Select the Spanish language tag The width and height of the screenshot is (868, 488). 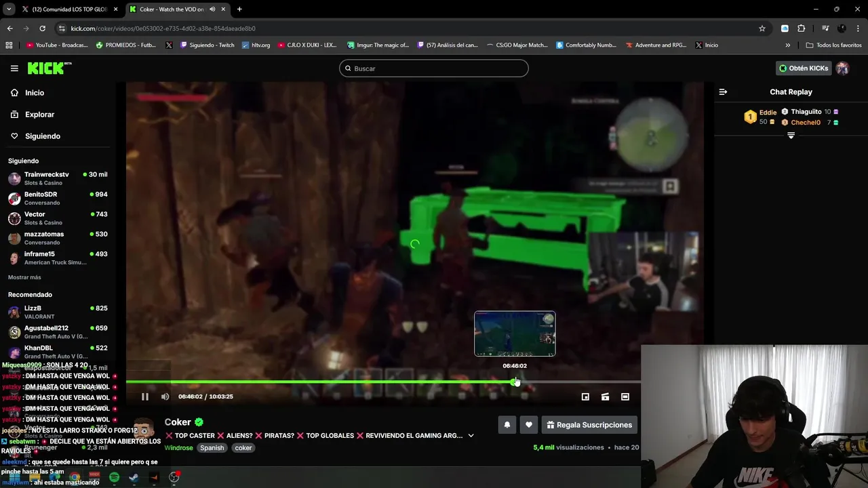tap(212, 448)
